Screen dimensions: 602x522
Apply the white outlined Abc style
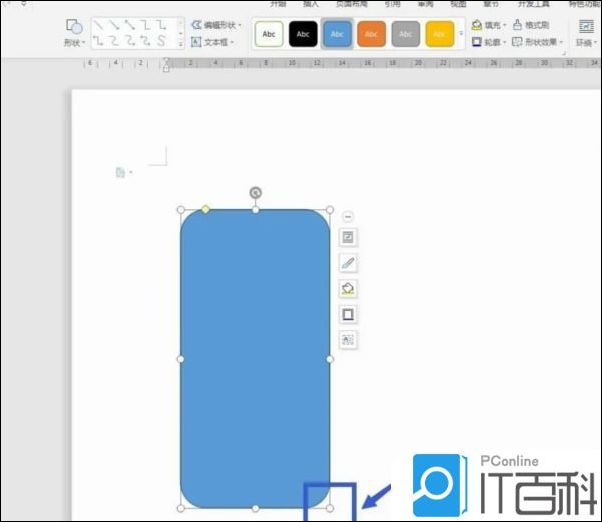[269, 34]
